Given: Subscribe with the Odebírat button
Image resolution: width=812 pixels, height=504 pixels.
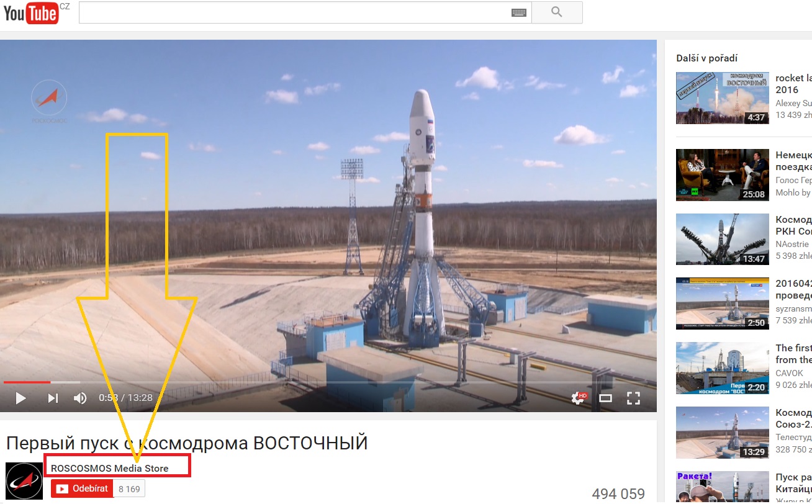Looking at the screenshot, I should (x=82, y=489).
